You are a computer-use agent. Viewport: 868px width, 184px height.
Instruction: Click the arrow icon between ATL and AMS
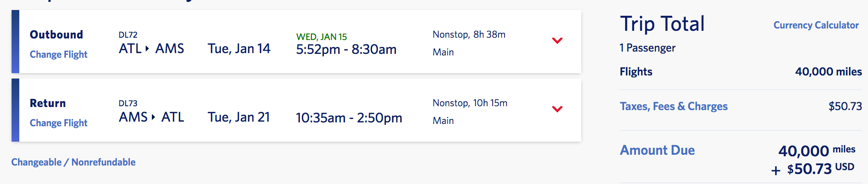147,49
